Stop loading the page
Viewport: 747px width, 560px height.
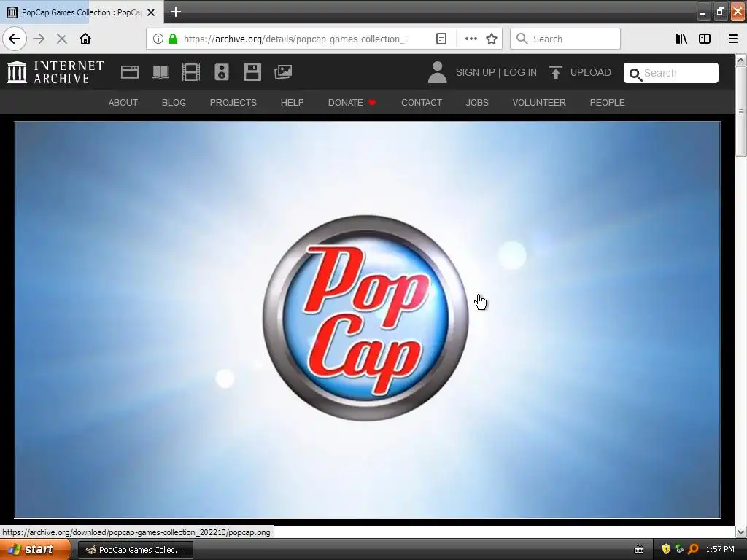[x=61, y=39]
